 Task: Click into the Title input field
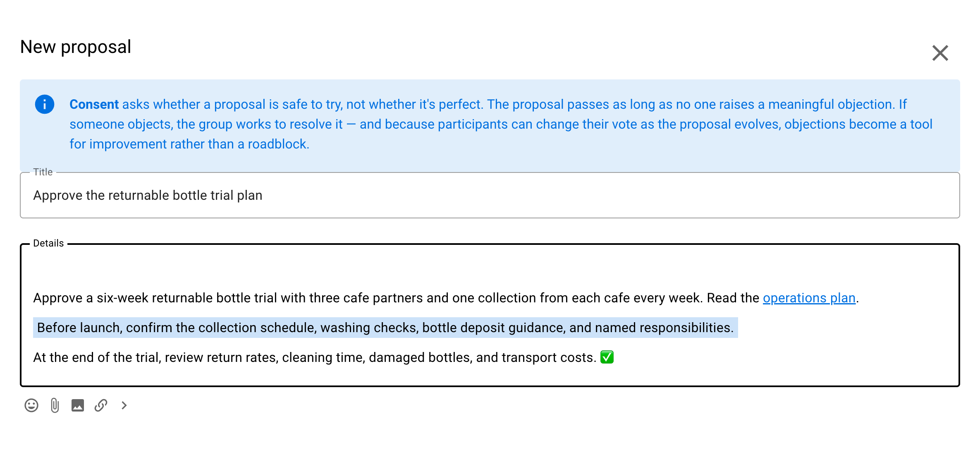click(x=490, y=195)
